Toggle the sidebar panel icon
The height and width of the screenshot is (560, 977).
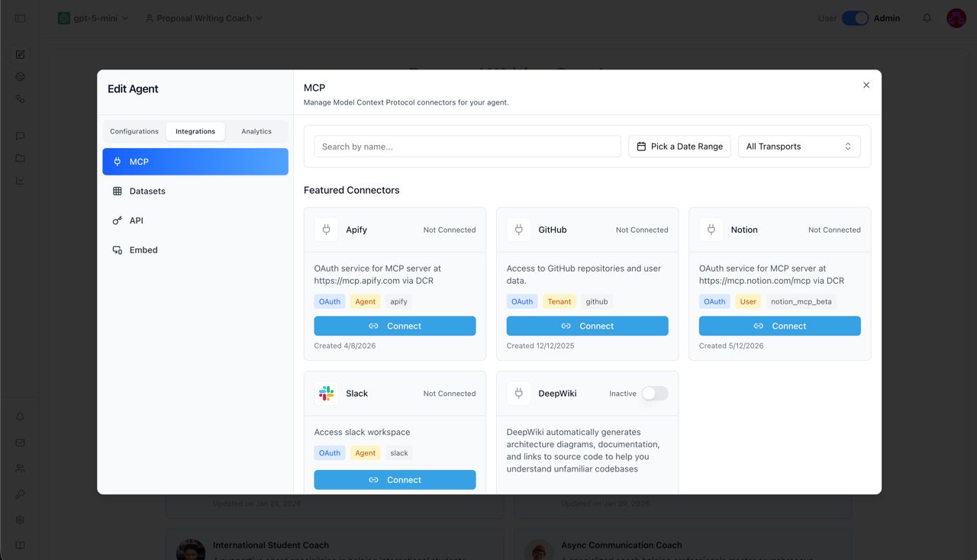click(21, 18)
